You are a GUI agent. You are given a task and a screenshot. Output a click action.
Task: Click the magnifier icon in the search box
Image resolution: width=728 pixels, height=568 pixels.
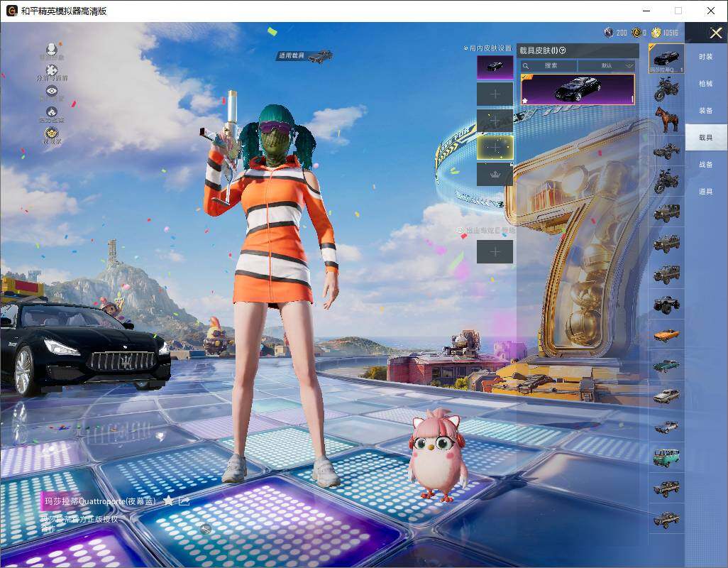click(x=526, y=65)
